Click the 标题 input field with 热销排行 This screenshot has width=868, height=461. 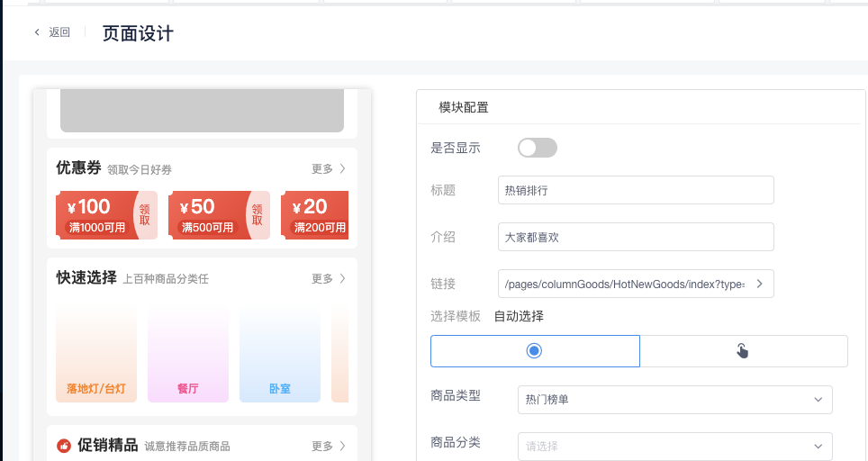coord(636,190)
